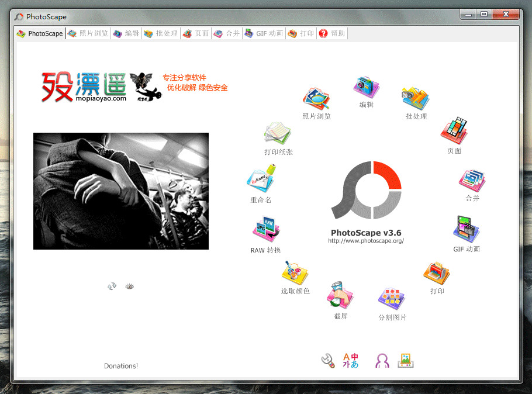Click the eye icon below the photo
Image resolution: width=532 pixels, height=394 pixels.
point(130,286)
